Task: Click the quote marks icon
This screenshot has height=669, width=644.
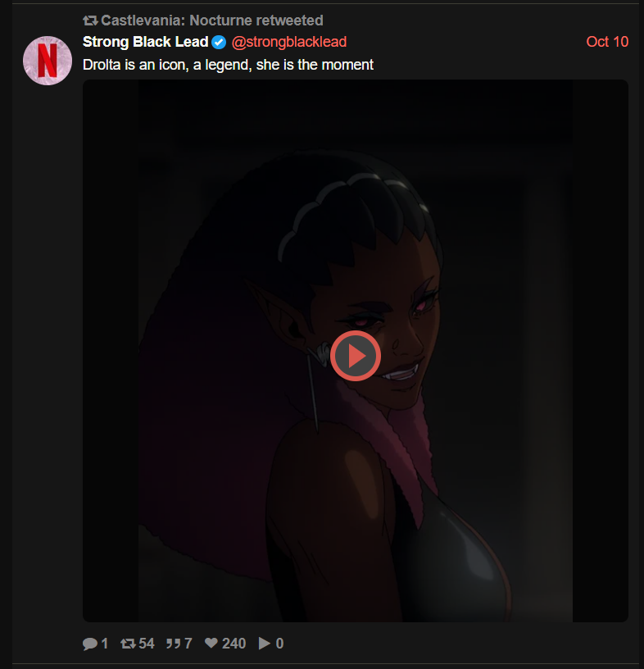Action: [173, 644]
